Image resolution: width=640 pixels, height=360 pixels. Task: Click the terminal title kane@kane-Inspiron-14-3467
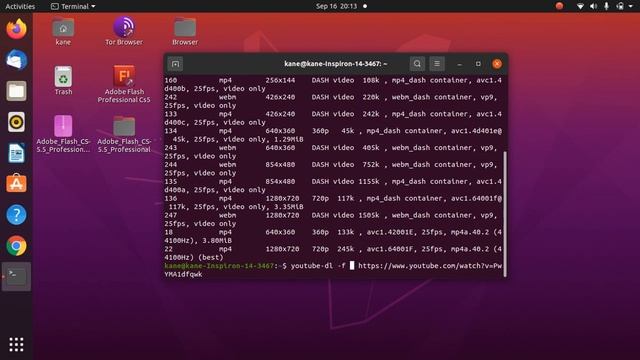tap(336, 64)
